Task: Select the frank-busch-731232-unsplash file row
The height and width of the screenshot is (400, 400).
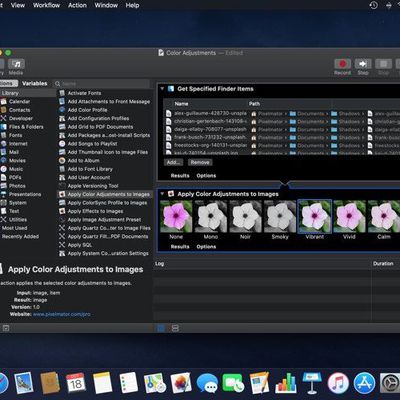Action: tap(282, 137)
